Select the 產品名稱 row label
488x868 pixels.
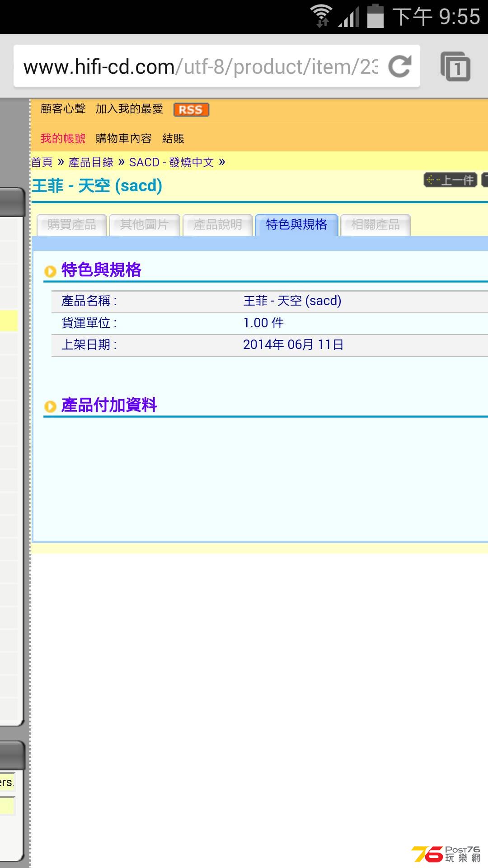click(x=89, y=301)
